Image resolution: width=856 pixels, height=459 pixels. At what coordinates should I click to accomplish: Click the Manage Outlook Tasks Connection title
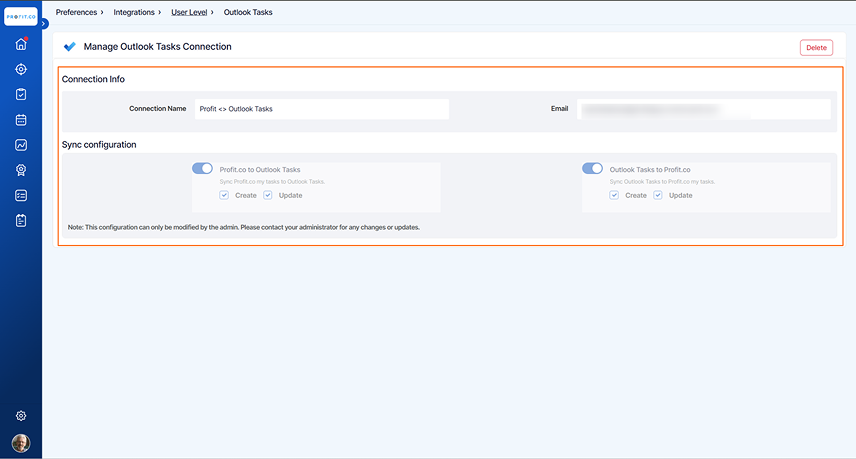(157, 47)
